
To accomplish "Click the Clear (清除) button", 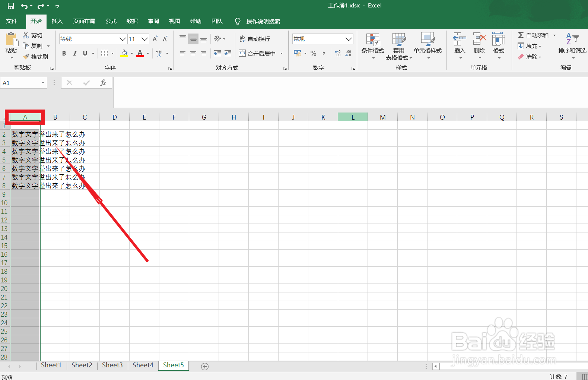I will pyautogui.click(x=529, y=57).
